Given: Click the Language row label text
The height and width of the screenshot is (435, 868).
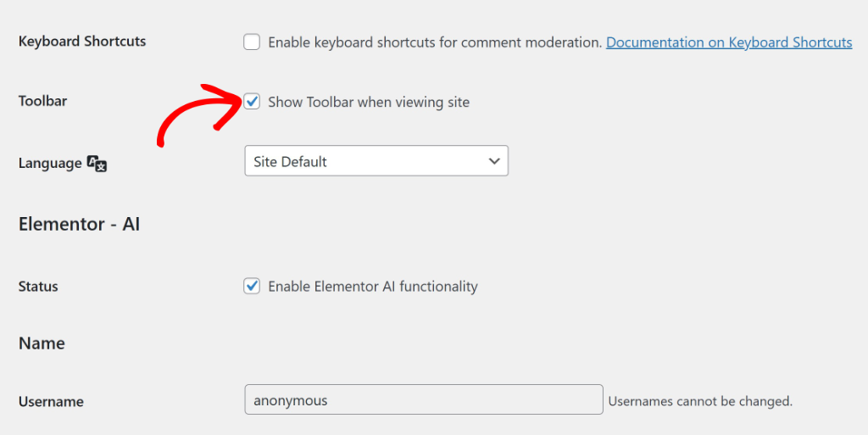Looking at the screenshot, I should (50, 163).
